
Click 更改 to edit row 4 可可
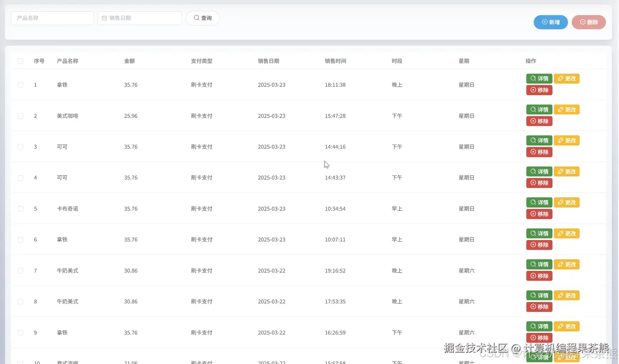[x=566, y=171]
